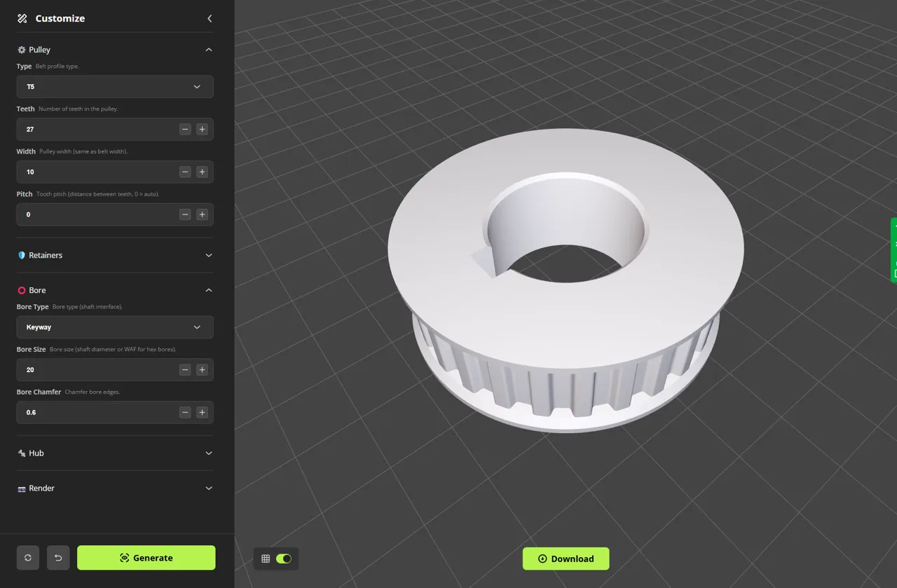
Task: Decrease the Bore Size value
Action: tap(185, 370)
